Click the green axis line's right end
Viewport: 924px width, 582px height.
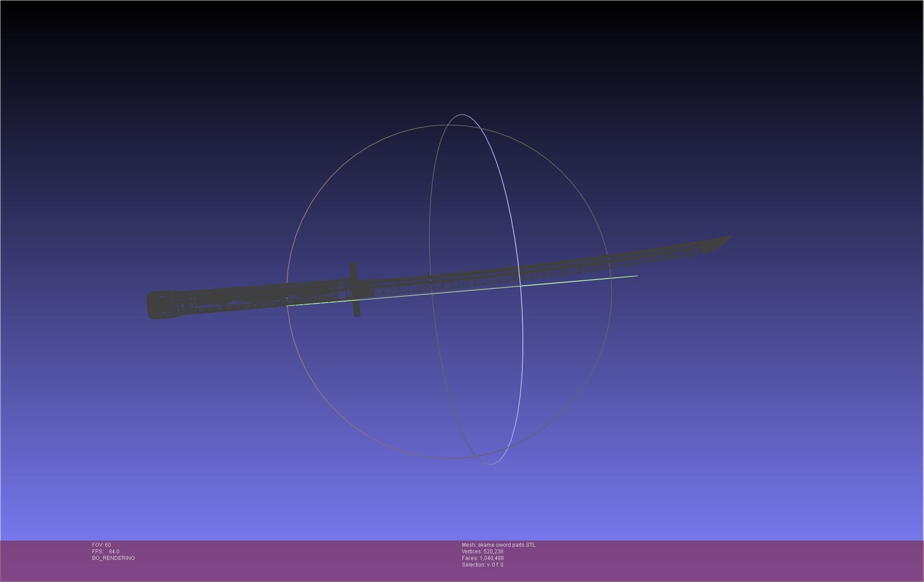point(637,276)
